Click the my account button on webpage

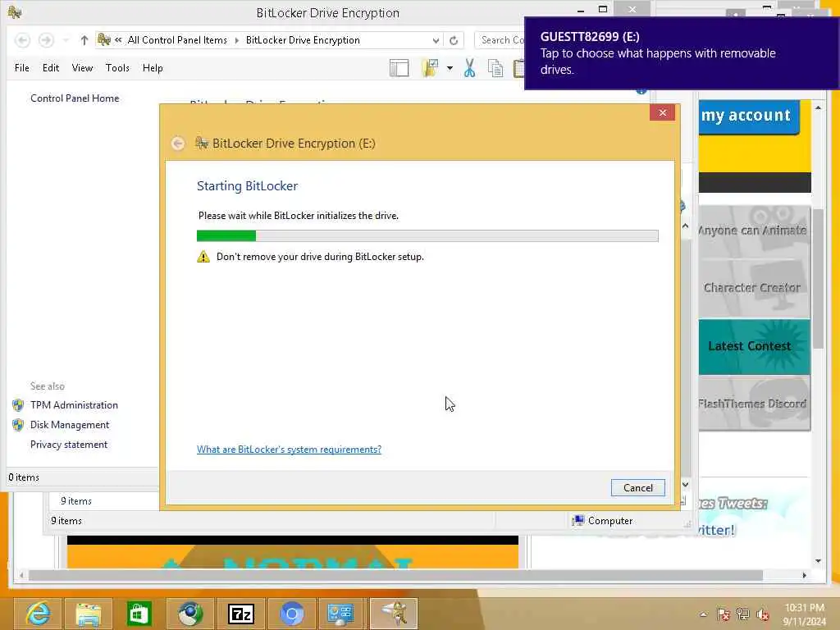748,116
